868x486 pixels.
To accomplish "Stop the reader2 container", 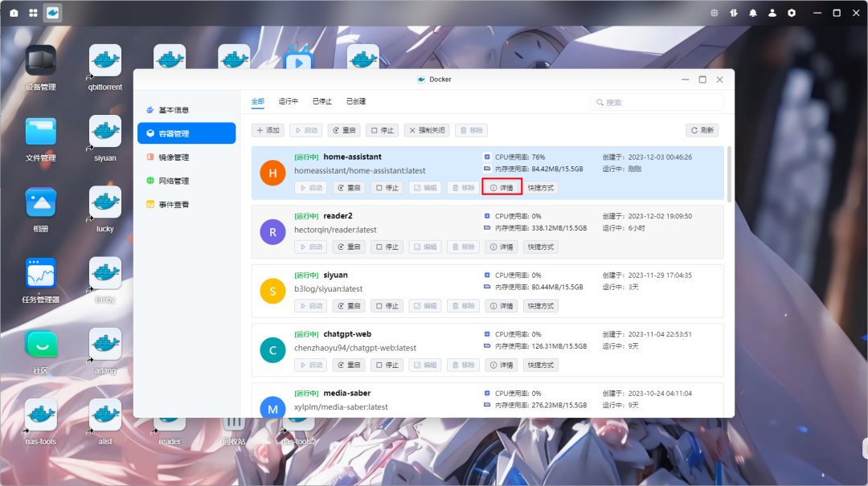I will click(x=387, y=247).
